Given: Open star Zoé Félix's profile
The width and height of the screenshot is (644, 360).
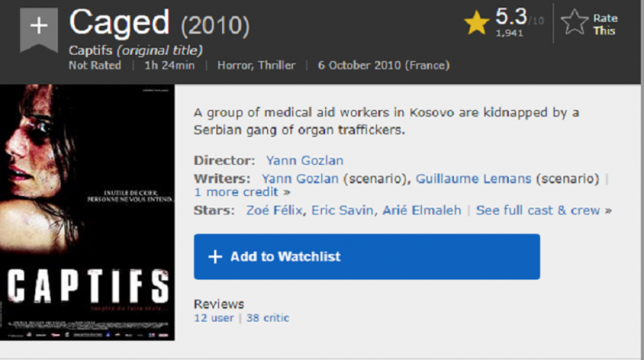Looking at the screenshot, I should pos(275,210).
